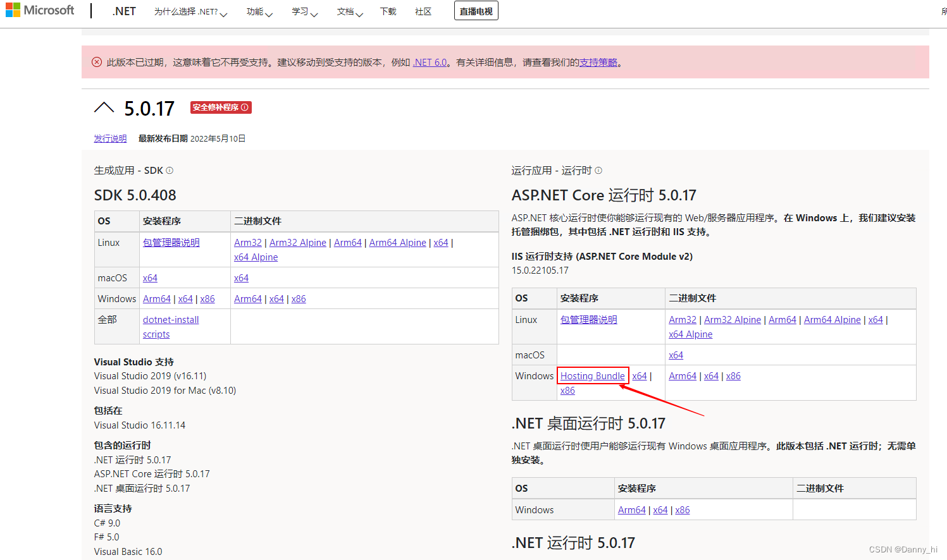Click the 安全修补程序 badge
The height and width of the screenshot is (560, 947).
pos(221,107)
